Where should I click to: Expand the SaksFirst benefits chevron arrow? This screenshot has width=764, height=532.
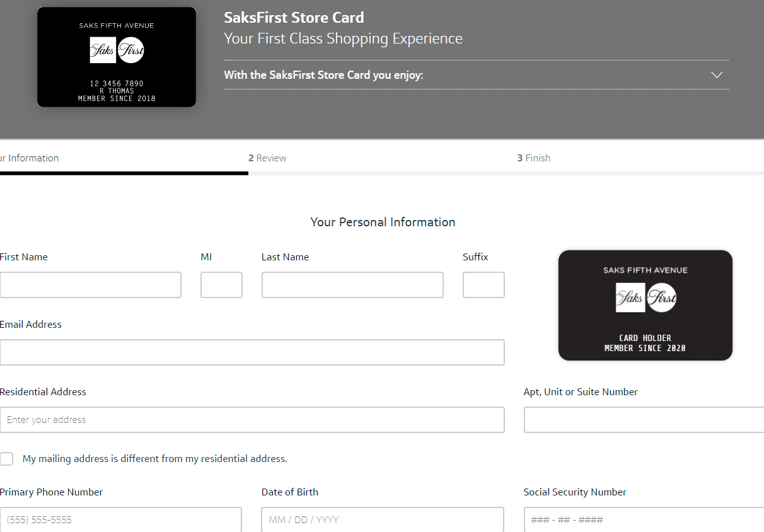(x=716, y=75)
